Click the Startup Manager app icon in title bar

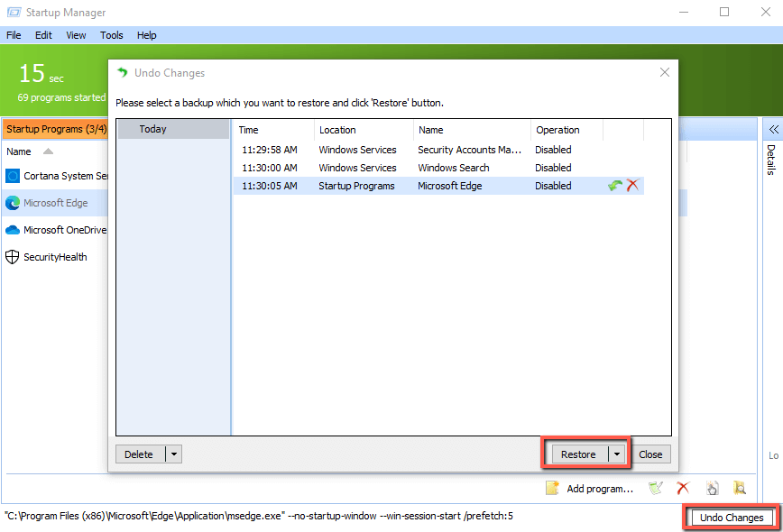tap(14, 12)
